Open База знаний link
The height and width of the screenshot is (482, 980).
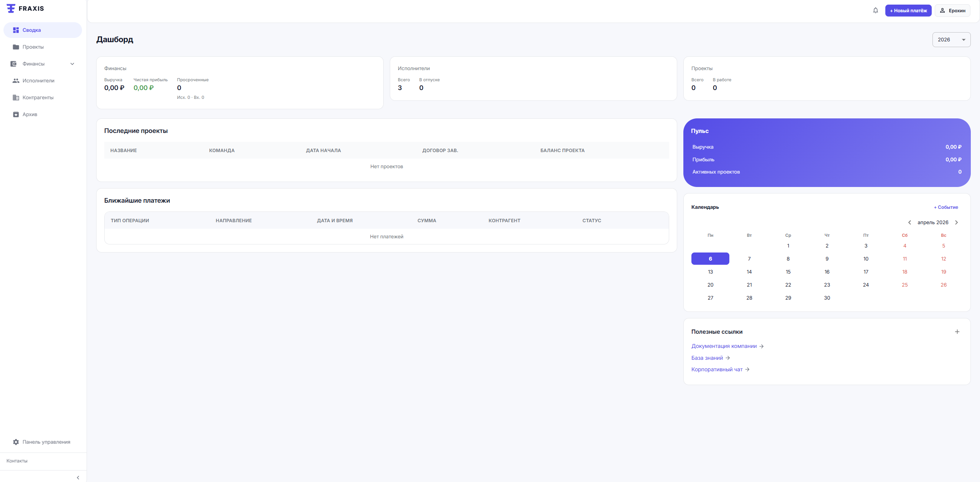coord(707,357)
